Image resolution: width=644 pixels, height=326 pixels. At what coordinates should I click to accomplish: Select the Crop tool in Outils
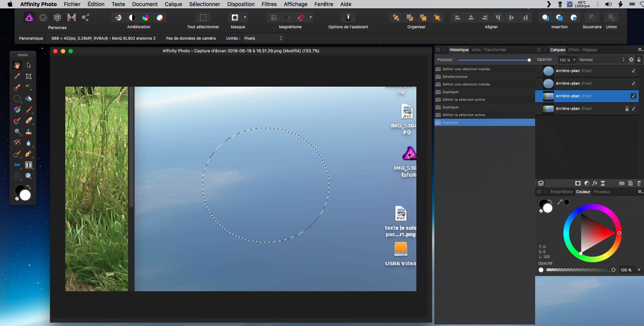29,76
